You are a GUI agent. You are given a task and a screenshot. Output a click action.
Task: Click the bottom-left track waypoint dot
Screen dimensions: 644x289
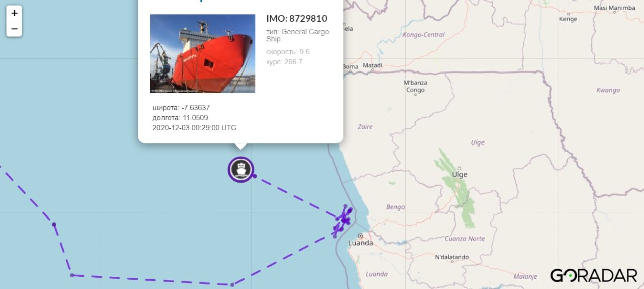tap(72, 275)
